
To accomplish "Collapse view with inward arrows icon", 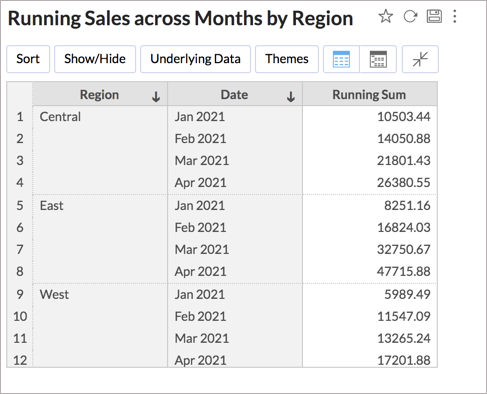I will [x=420, y=59].
